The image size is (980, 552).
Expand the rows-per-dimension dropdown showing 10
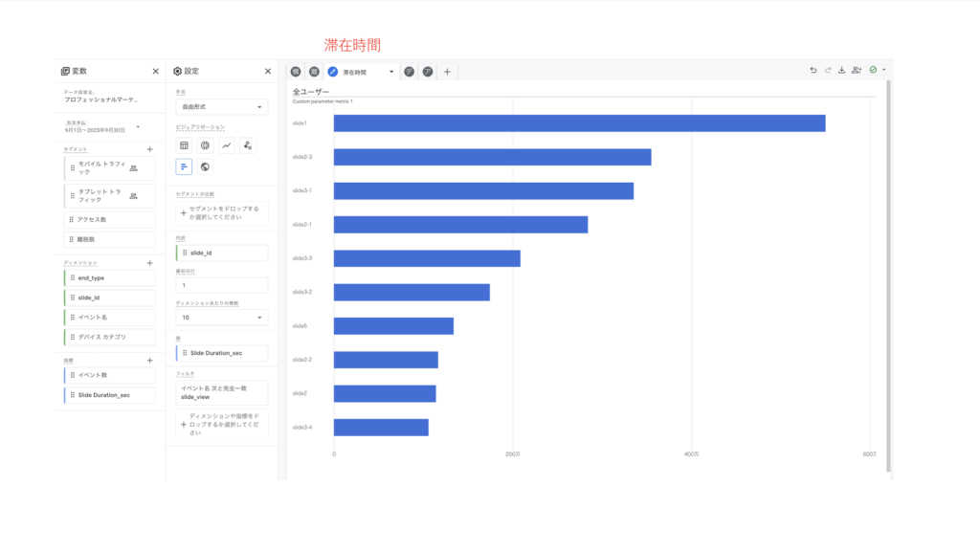(221, 317)
